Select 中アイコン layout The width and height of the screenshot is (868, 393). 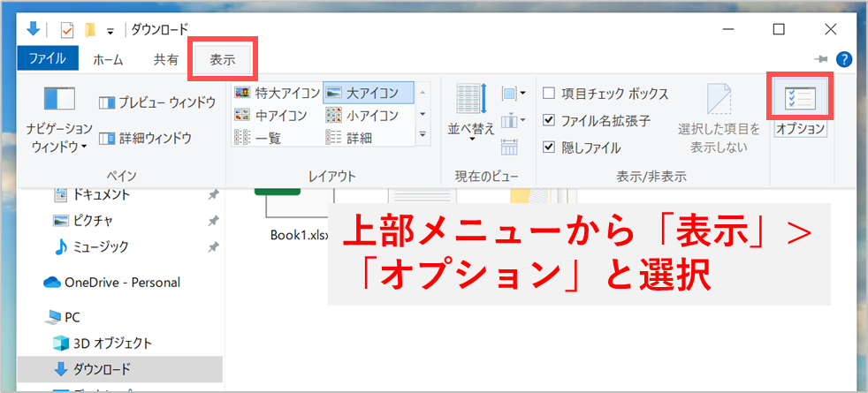click(270, 115)
